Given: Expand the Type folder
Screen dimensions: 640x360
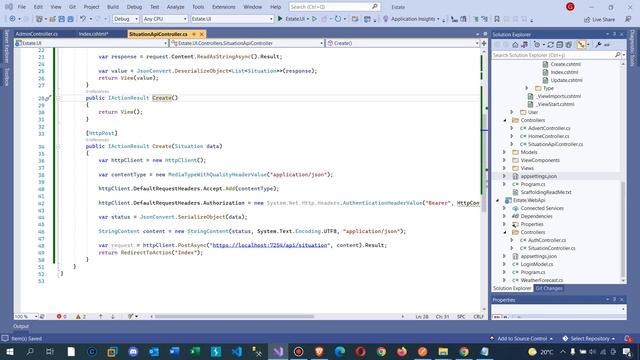Looking at the screenshot, I should (x=527, y=88).
